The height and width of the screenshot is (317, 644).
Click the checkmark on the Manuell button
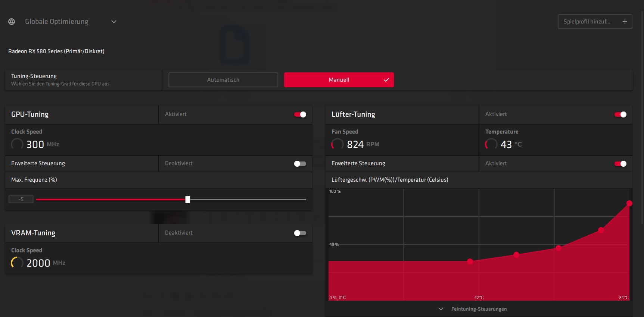[x=386, y=80]
